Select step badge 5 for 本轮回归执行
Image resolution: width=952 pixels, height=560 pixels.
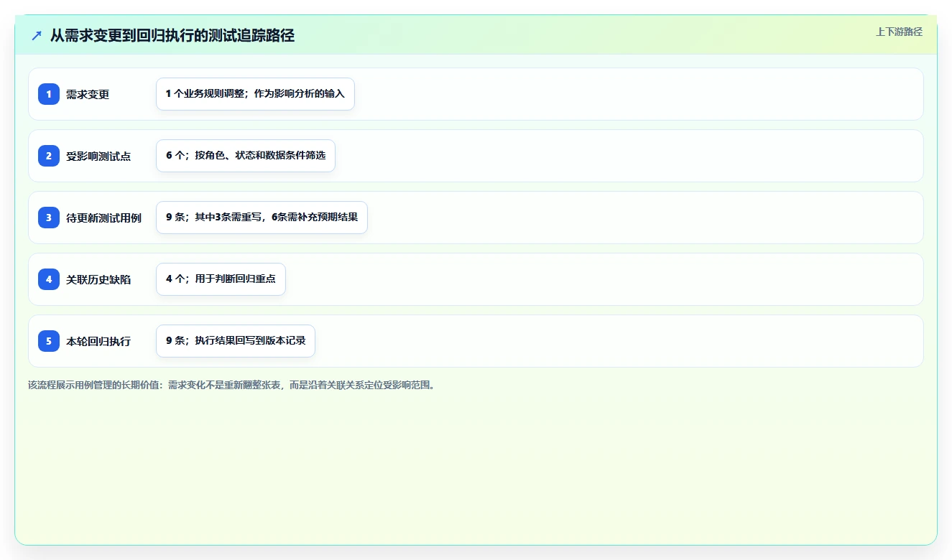point(49,341)
